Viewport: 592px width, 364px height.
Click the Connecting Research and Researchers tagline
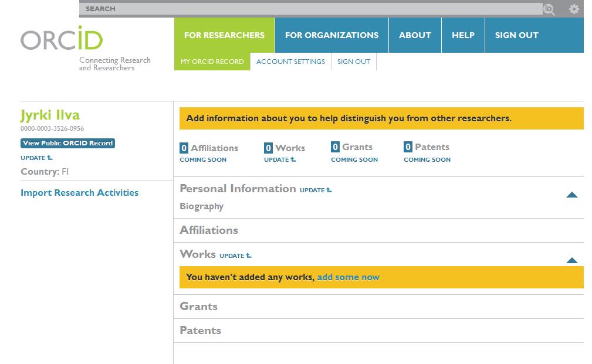(115, 64)
